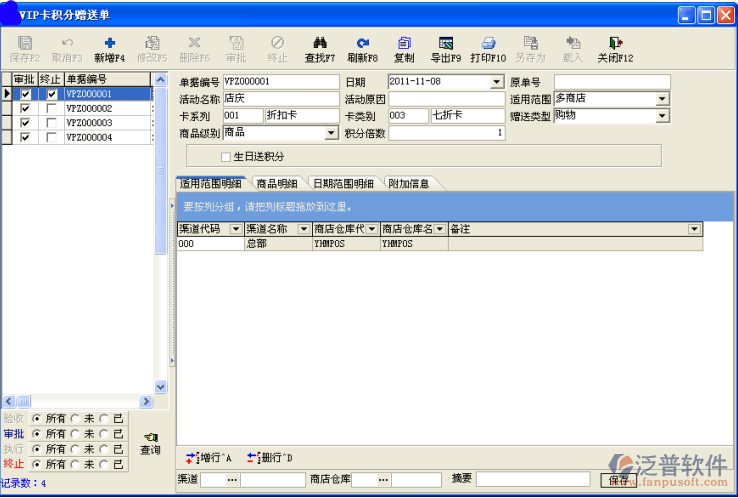Click the 查找F7 binoculars search icon
Viewport: 738px width, 498px height.
(320, 43)
